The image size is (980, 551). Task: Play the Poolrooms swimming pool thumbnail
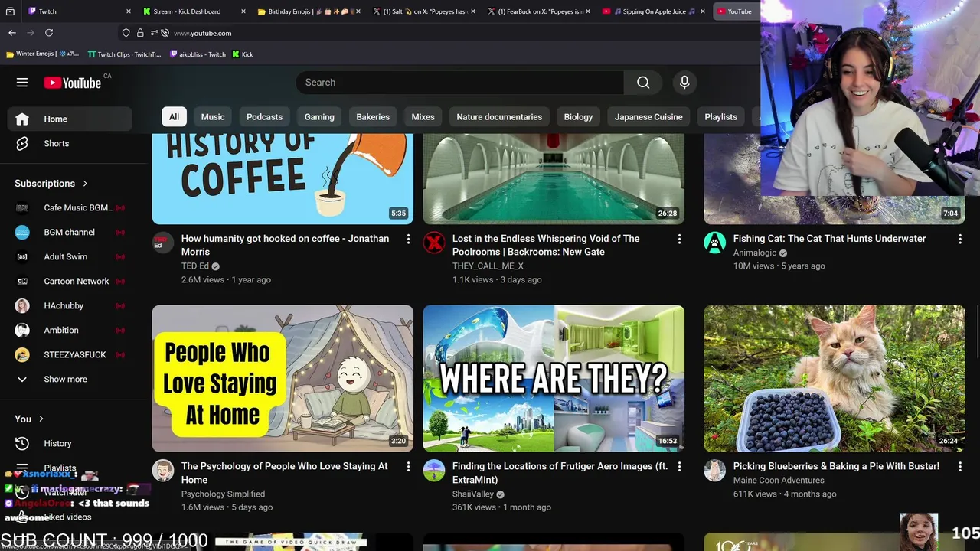click(x=554, y=179)
